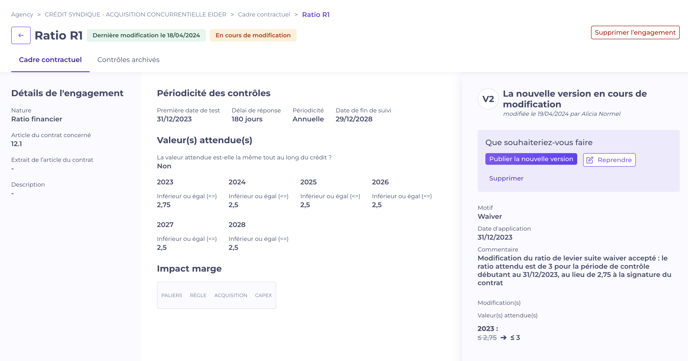Open CRÉDIT SYNDIQUE breadcrumb link
The height and width of the screenshot is (361, 688).
136,14
